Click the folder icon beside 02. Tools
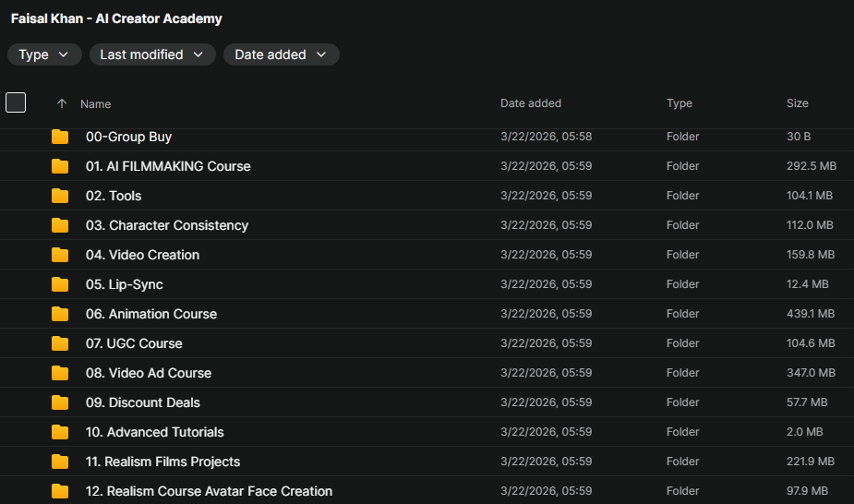The height and width of the screenshot is (504, 854). [x=60, y=196]
